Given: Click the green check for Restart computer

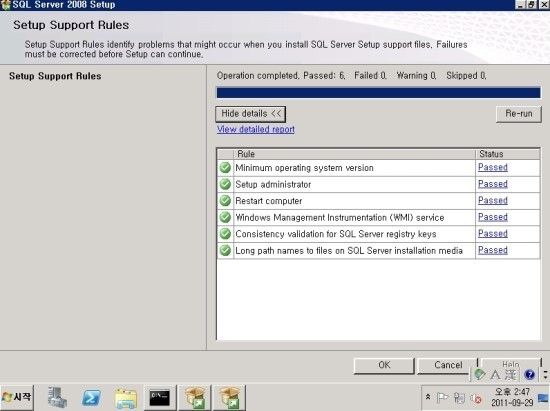Looking at the screenshot, I should tap(225, 201).
